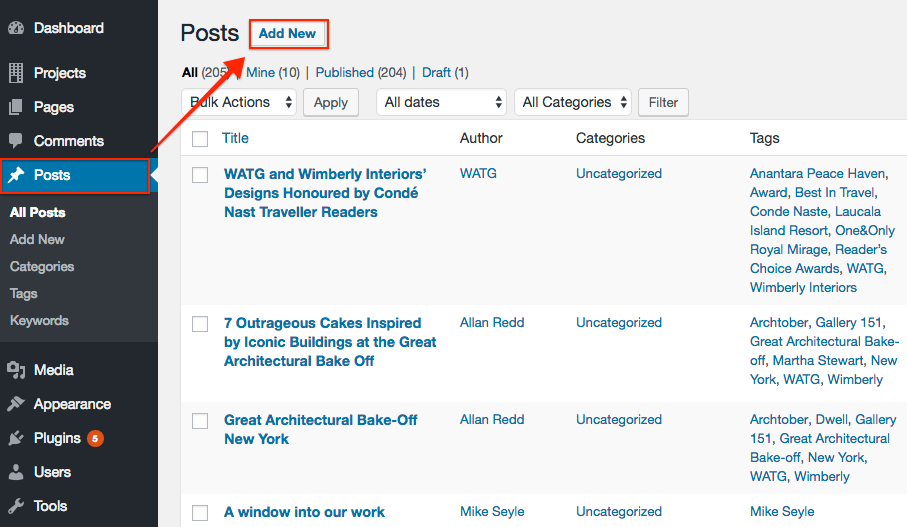Click the Dashboard gauge icon
Screen dimensions: 907x527
point(16,28)
